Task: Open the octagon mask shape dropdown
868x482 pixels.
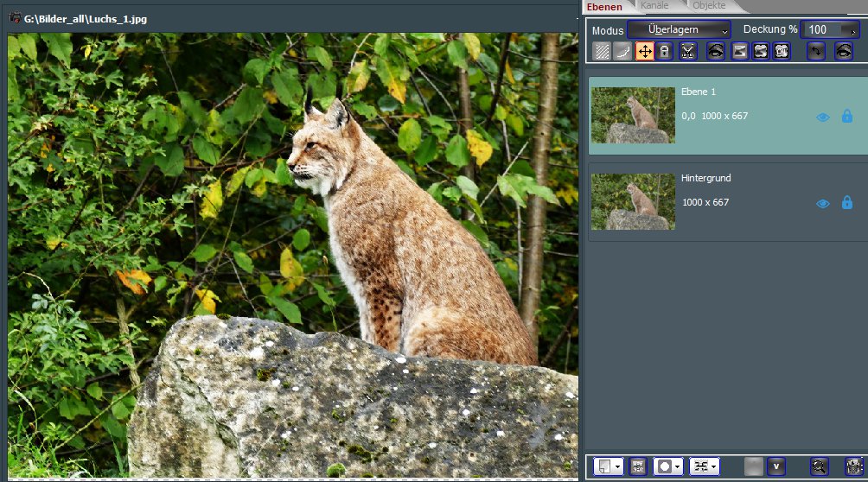Action: pyautogui.click(x=668, y=466)
